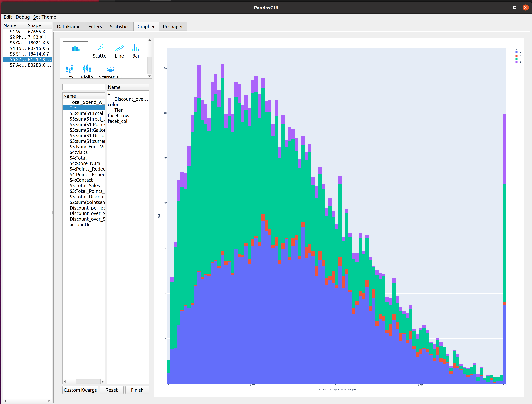Image resolution: width=532 pixels, height=404 pixels.
Task: Toggle Tier 4 visibility in the chart legend
Action: coord(517,56)
